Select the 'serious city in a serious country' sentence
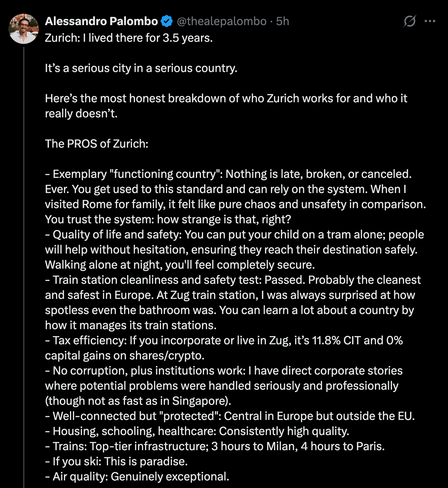This screenshot has width=448, height=488. click(141, 68)
